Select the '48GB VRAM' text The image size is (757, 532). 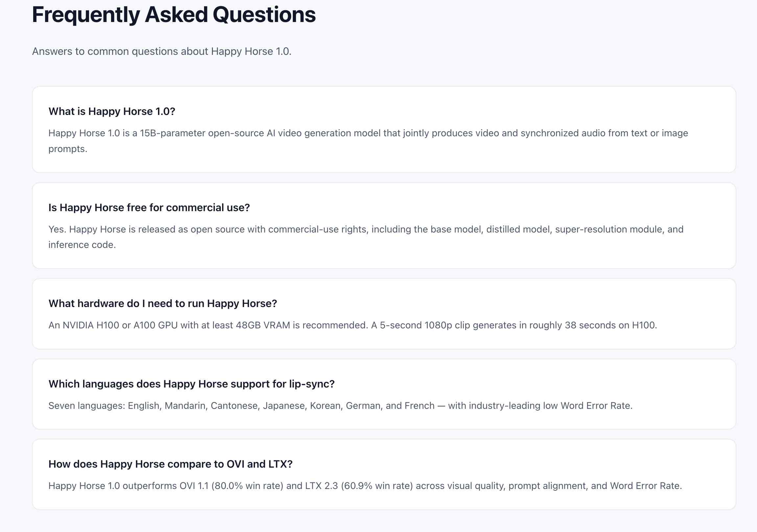pos(263,325)
